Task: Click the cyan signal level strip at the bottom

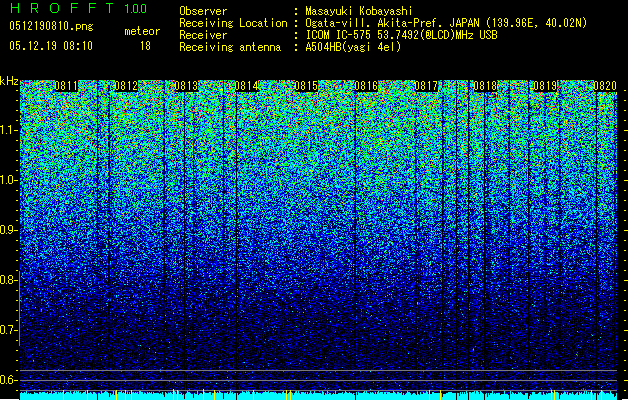Action: click(318, 396)
